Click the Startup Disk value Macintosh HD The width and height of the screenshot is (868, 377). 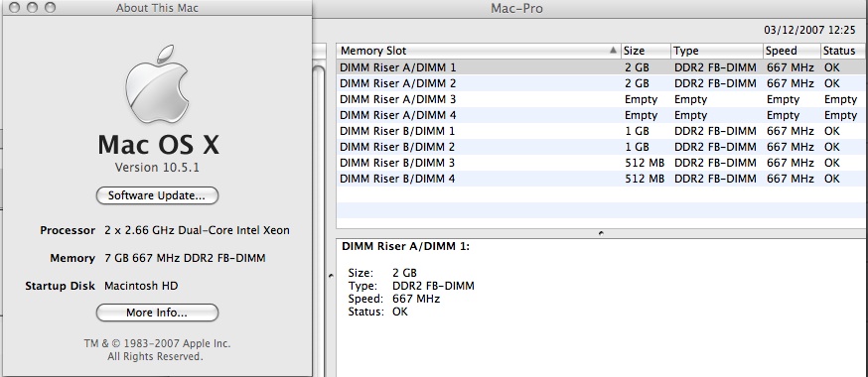141,286
